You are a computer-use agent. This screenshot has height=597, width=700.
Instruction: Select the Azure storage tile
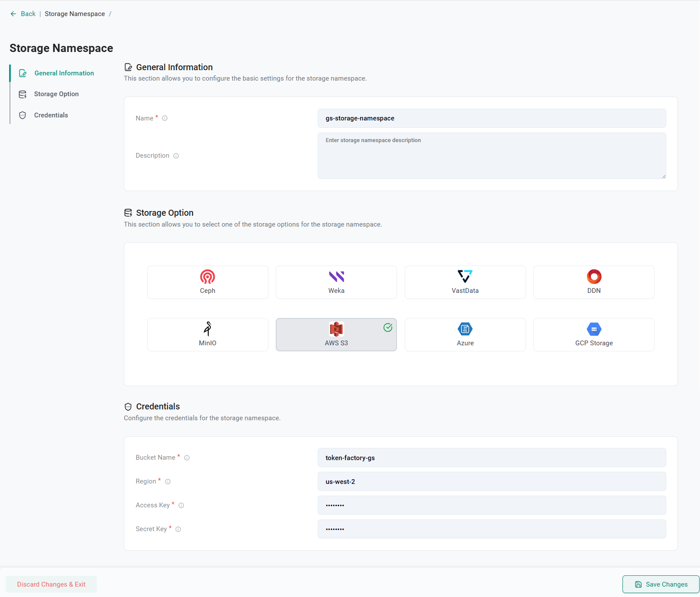click(x=465, y=334)
